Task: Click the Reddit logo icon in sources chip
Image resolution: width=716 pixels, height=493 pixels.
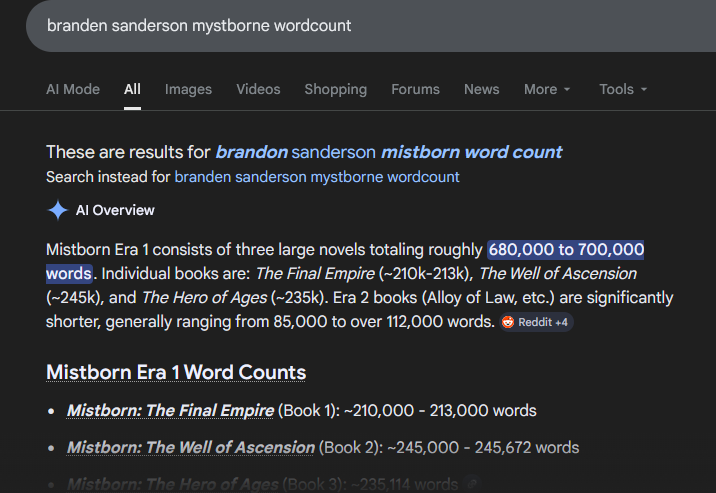Action: tap(508, 322)
